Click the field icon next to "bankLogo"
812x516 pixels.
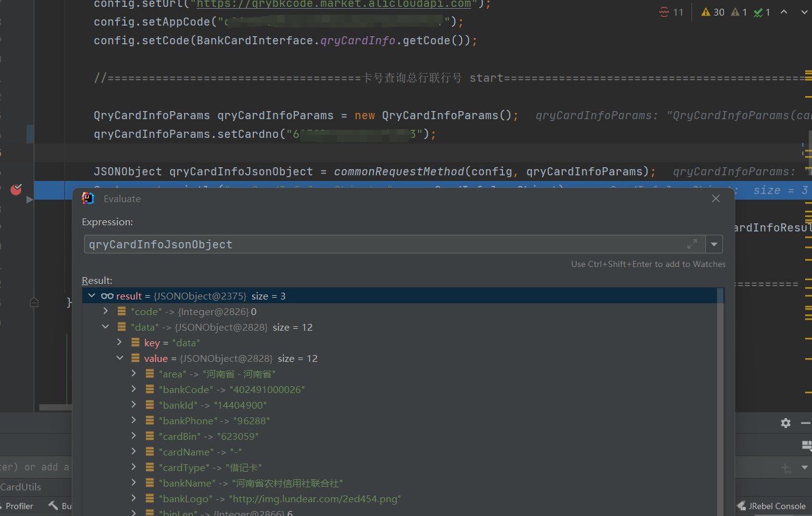point(149,499)
